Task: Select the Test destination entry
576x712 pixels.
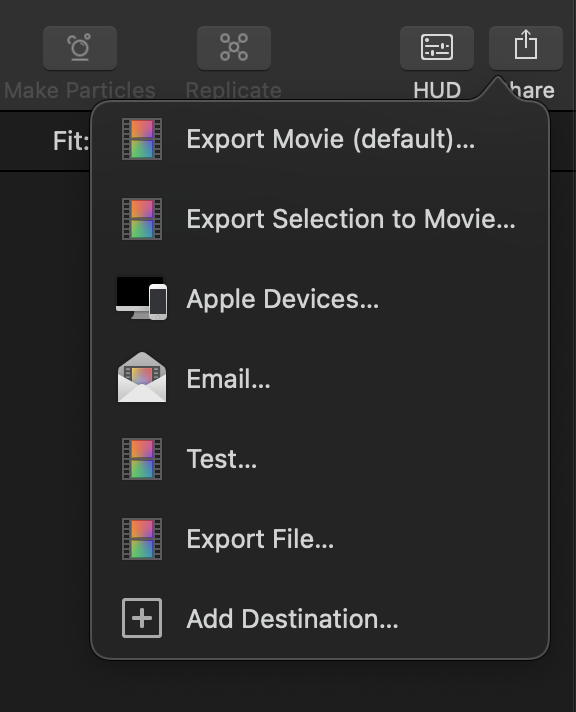Action: point(320,459)
